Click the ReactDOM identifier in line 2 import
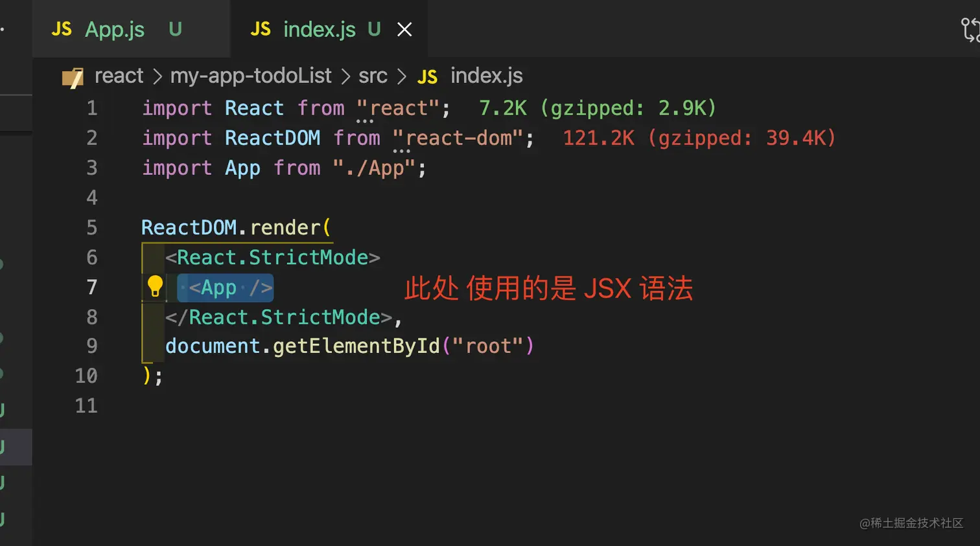Viewport: 980px width, 546px height. tap(273, 138)
